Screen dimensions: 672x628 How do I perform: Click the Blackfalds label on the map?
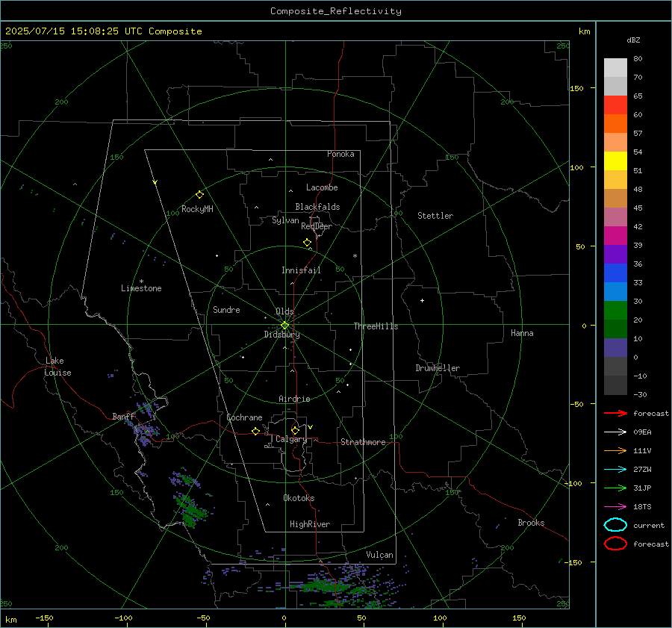(317, 207)
